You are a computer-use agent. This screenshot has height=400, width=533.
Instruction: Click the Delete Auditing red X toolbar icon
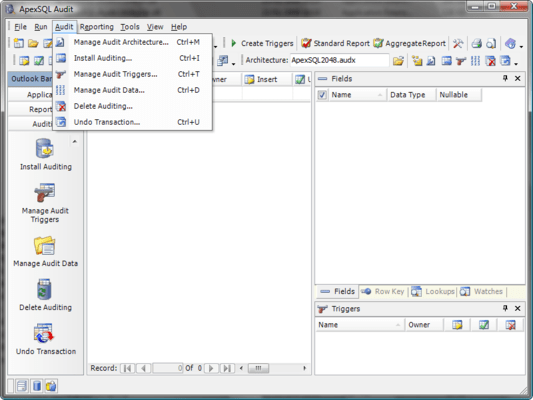coord(490,61)
